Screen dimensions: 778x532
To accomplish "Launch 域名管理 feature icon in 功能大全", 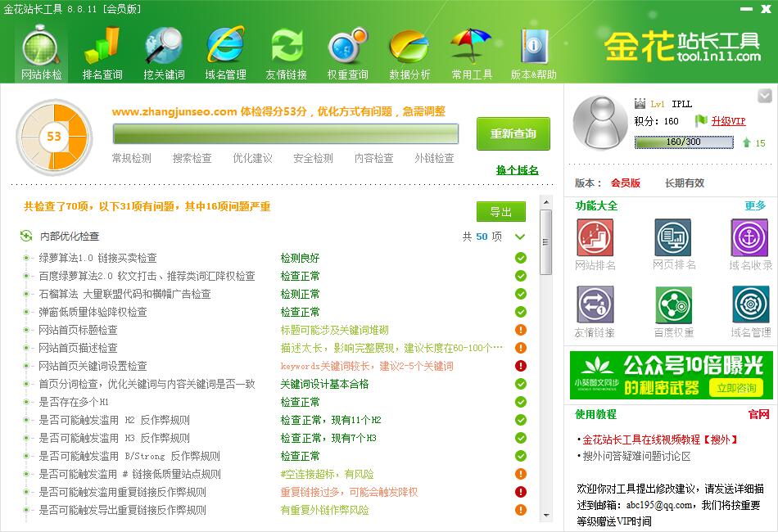I will (751, 304).
